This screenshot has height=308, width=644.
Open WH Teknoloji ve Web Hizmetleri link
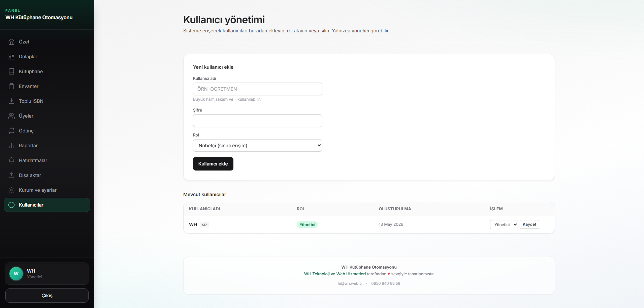335,274
